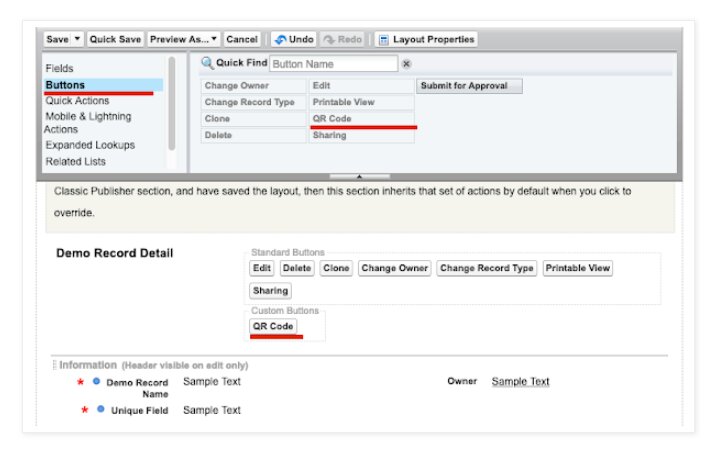Screen dimensions: 718x460
Task: Click the Button Name Quick Find field
Action: tap(333, 64)
